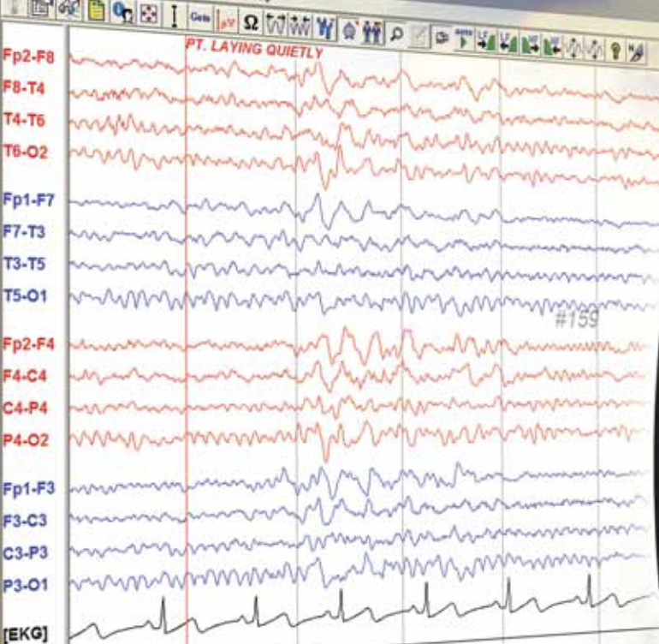
Task: Select the Fp1-F7 channel label
Action: tap(28, 200)
